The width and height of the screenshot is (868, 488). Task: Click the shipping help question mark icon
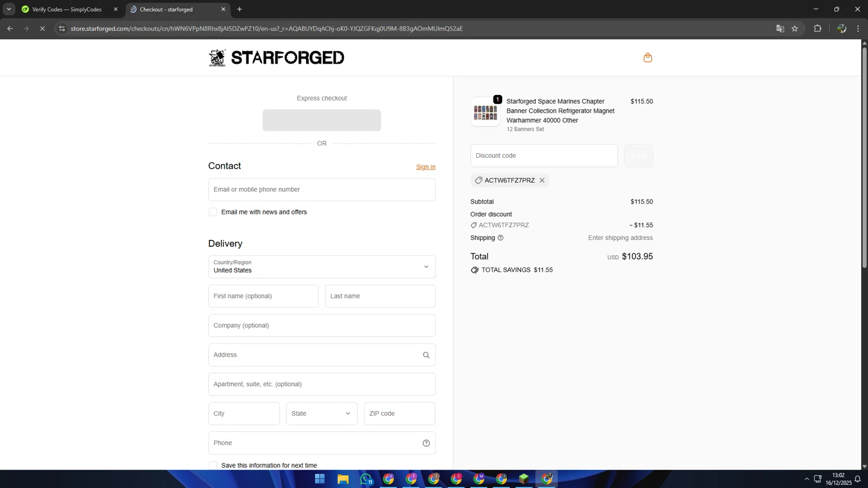pos(501,238)
